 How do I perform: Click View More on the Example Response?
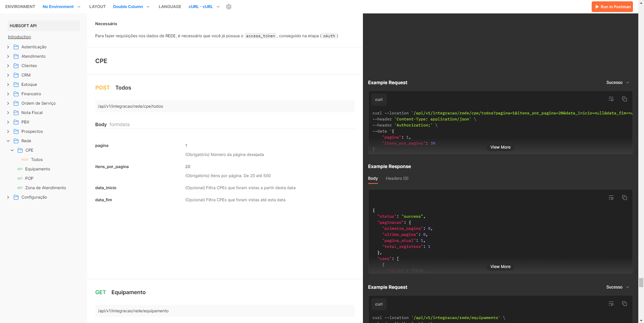coord(500,267)
